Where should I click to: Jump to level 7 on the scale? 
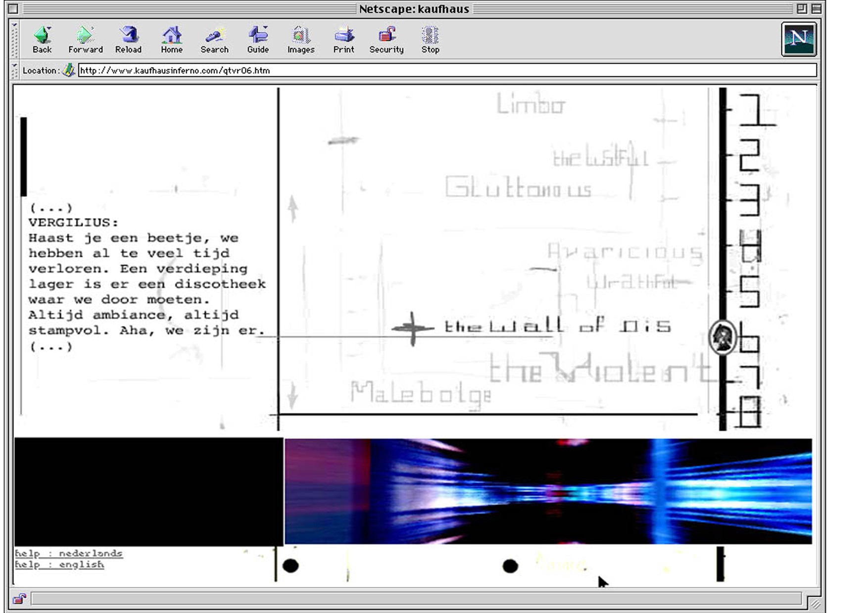point(750,378)
